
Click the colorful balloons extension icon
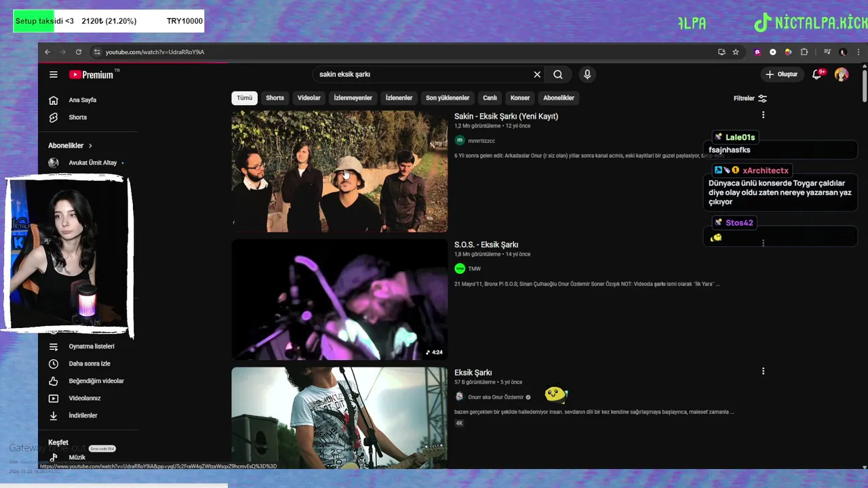click(x=788, y=52)
